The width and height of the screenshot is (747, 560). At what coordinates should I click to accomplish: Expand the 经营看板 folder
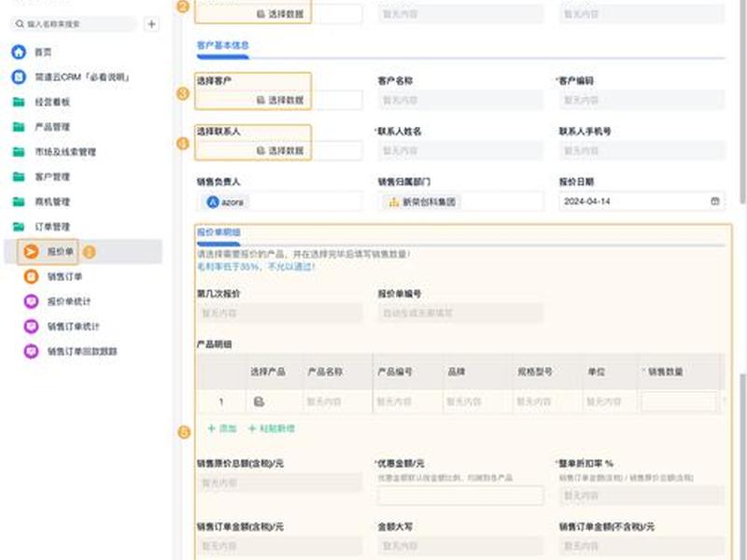(19, 102)
